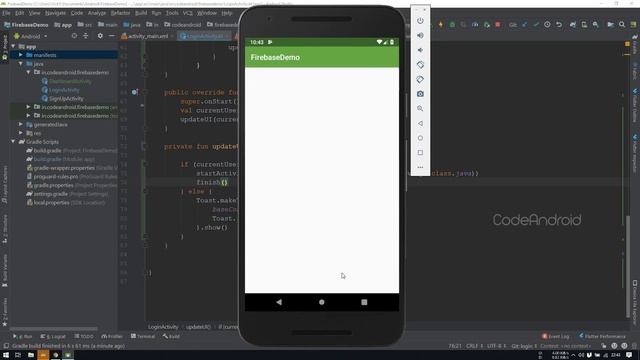Click the CRLF line separator in status bar

pyautogui.click(x=474, y=346)
